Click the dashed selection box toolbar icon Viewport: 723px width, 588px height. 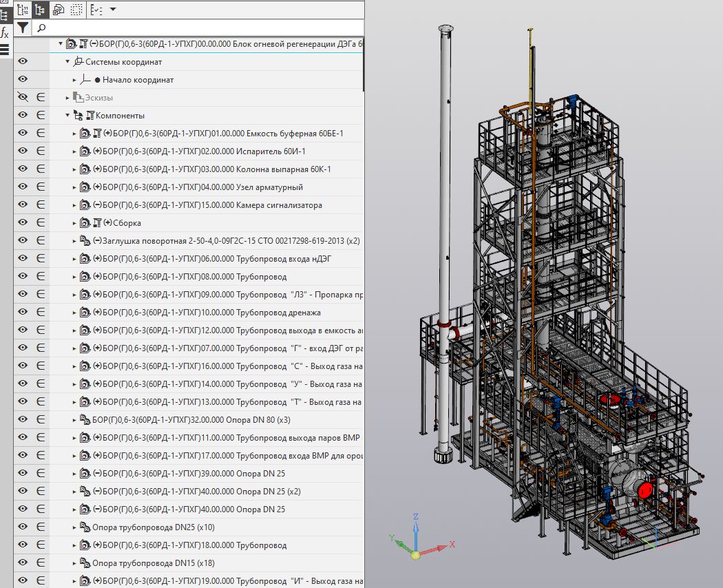click(x=76, y=9)
